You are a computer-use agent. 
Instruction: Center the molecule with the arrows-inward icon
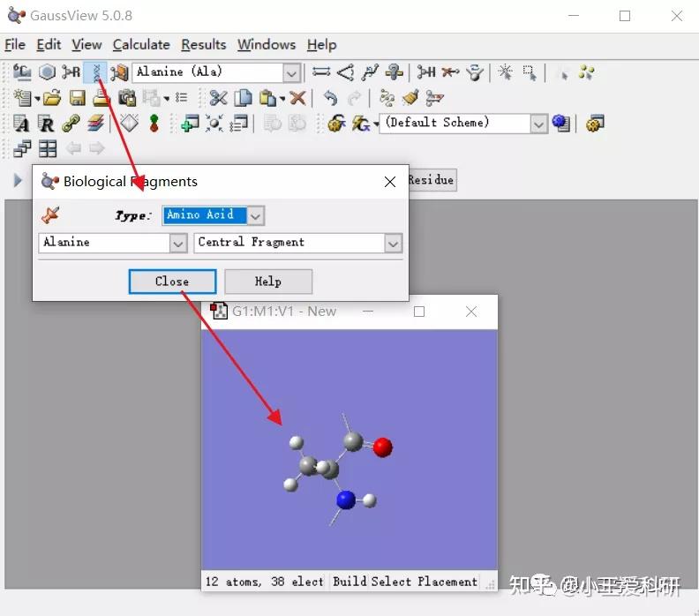[x=214, y=124]
